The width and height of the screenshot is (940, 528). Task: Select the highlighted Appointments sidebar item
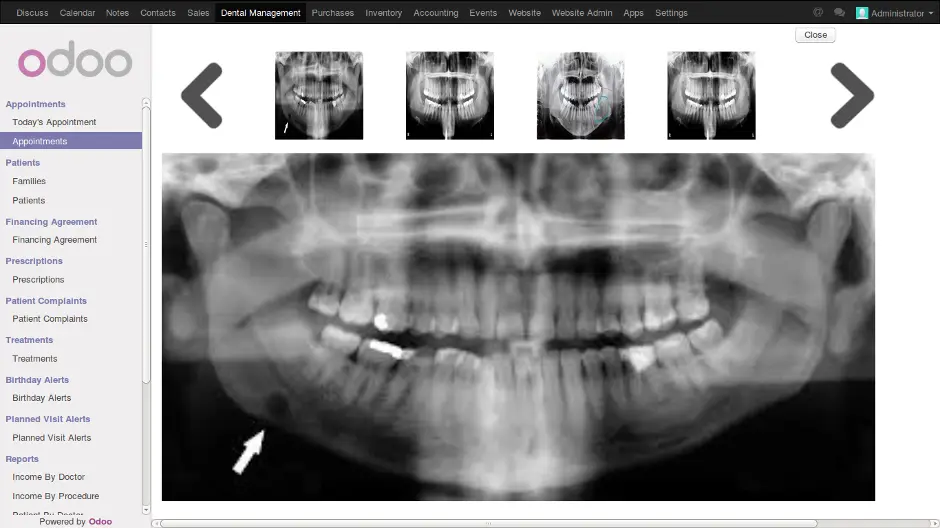tap(71, 141)
